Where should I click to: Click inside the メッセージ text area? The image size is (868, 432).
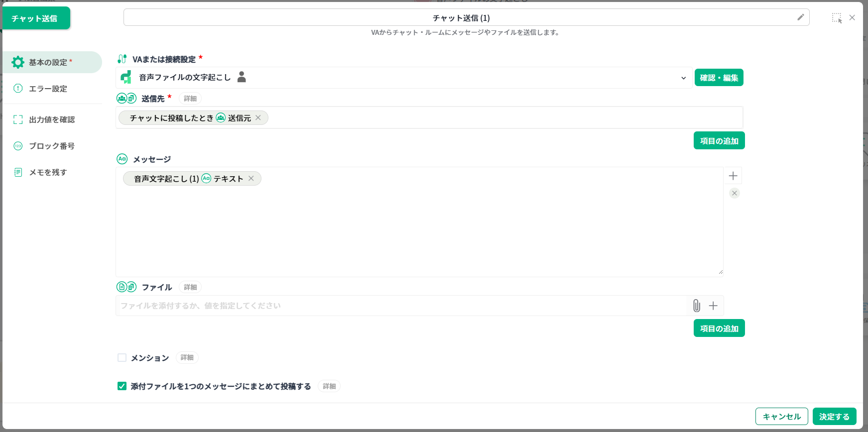418,229
